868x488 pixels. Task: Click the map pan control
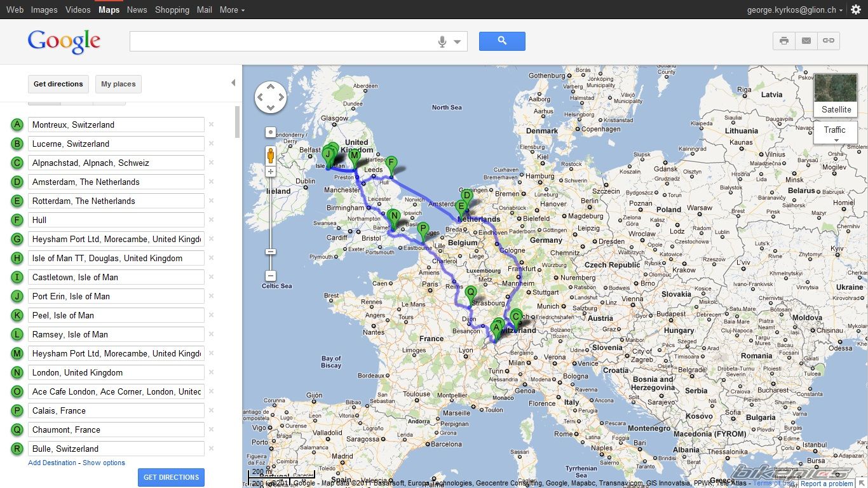pos(271,97)
